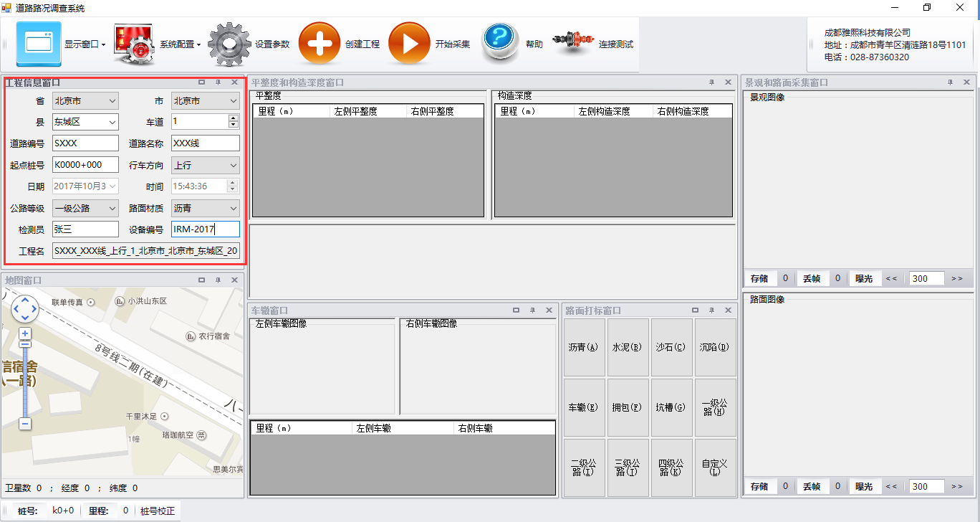Click the 设置参数 gear icon
980x522 pixels.
click(x=229, y=44)
